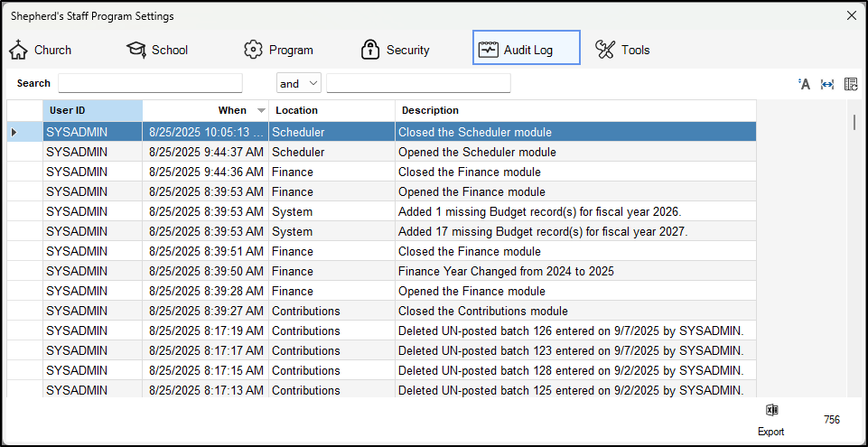Sort by the When column arrow
868x447 pixels.
pos(261,110)
